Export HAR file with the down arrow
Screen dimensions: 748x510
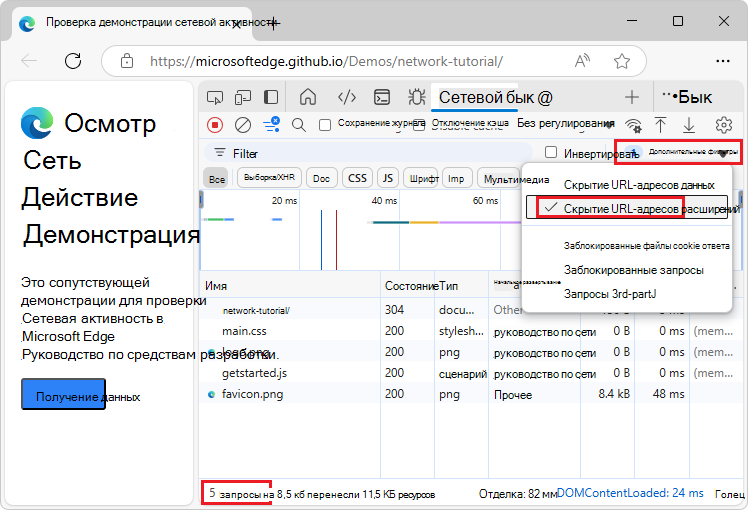pos(689,125)
